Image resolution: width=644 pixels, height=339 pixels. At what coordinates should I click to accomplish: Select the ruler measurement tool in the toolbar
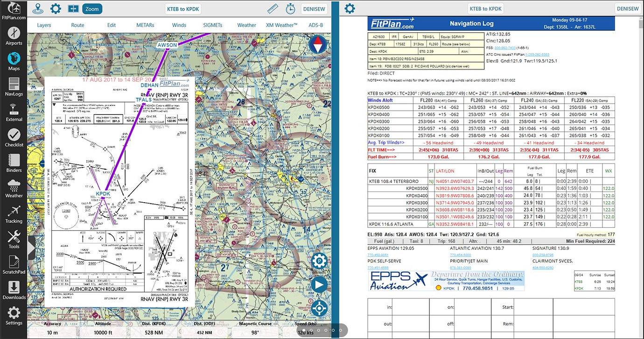point(273,8)
